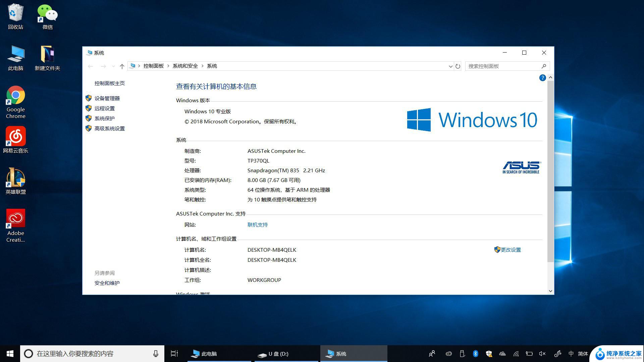
Task: Click the battery power tray icon
Action: (529, 354)
